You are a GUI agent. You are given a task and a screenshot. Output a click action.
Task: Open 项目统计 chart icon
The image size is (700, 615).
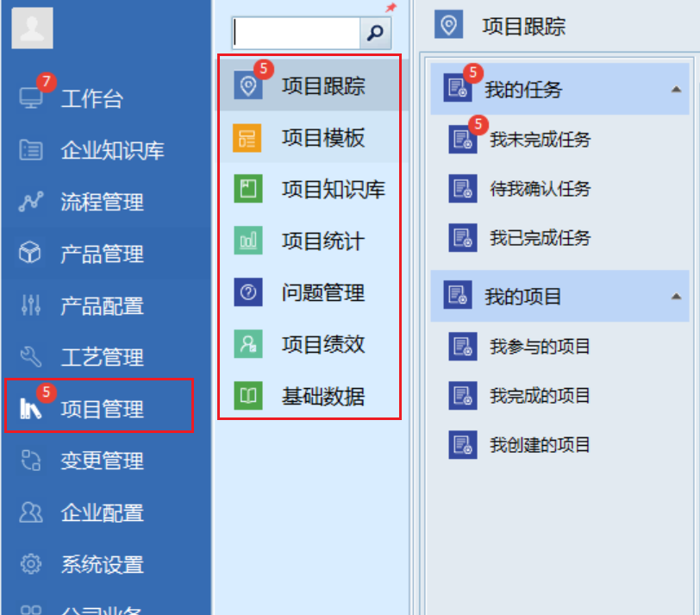click(247, 241)
